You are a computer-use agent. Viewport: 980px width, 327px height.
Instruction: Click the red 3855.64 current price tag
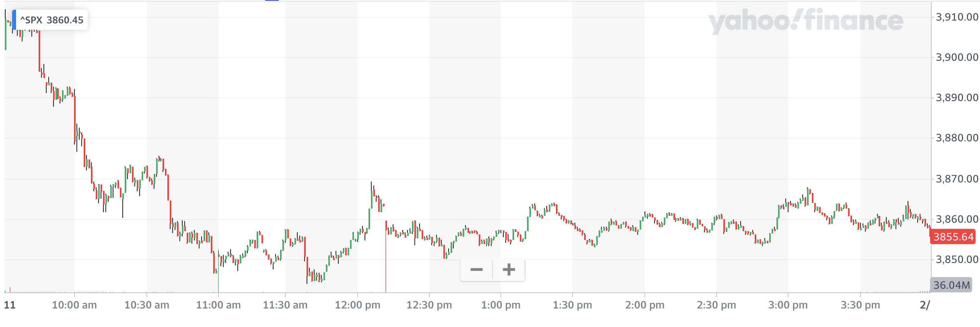[953, 237]
